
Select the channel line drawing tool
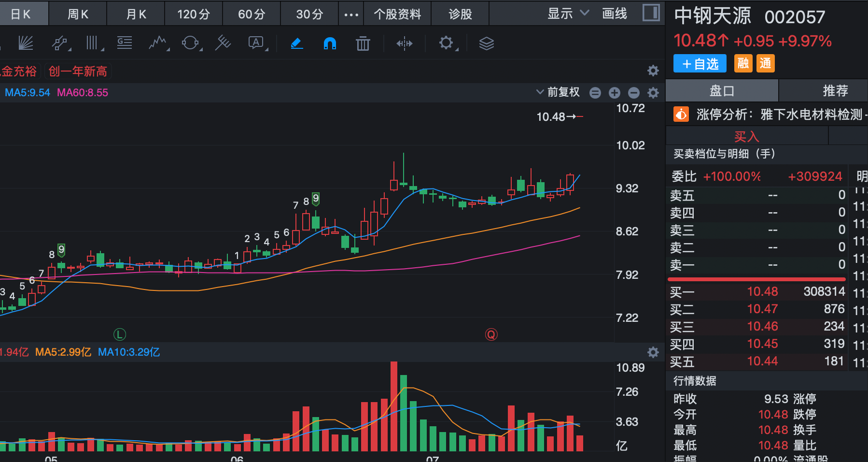pos(60,43)
